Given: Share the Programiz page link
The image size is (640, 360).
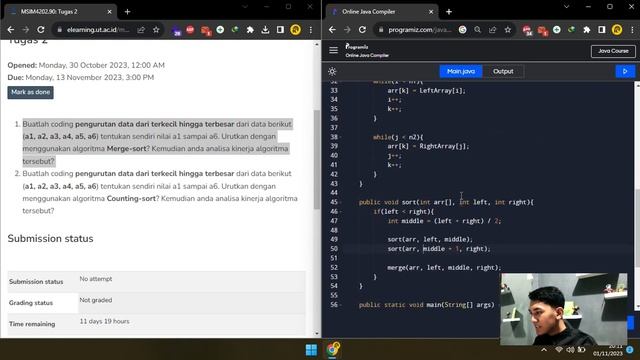Looking at the screenshot, I should click(x=493, y=30).
